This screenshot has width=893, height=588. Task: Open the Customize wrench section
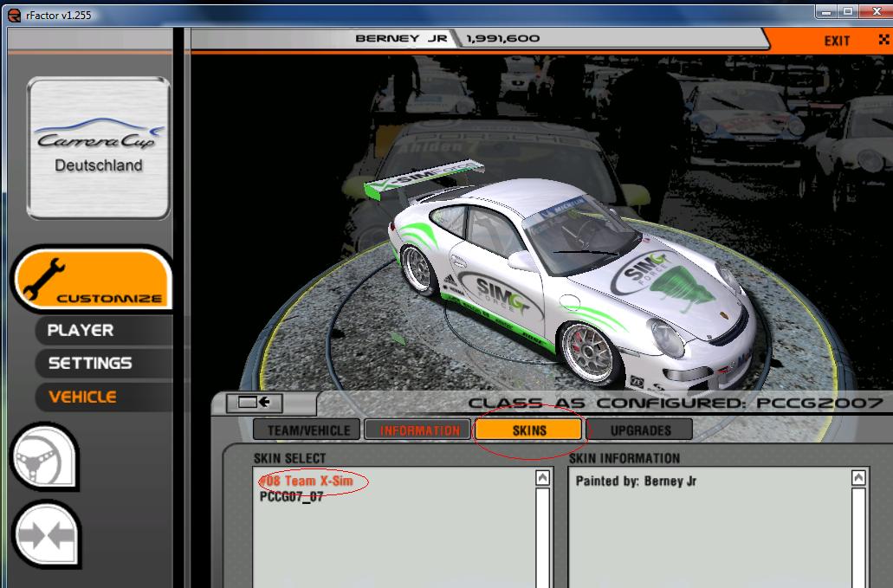(x=93, y=279)
